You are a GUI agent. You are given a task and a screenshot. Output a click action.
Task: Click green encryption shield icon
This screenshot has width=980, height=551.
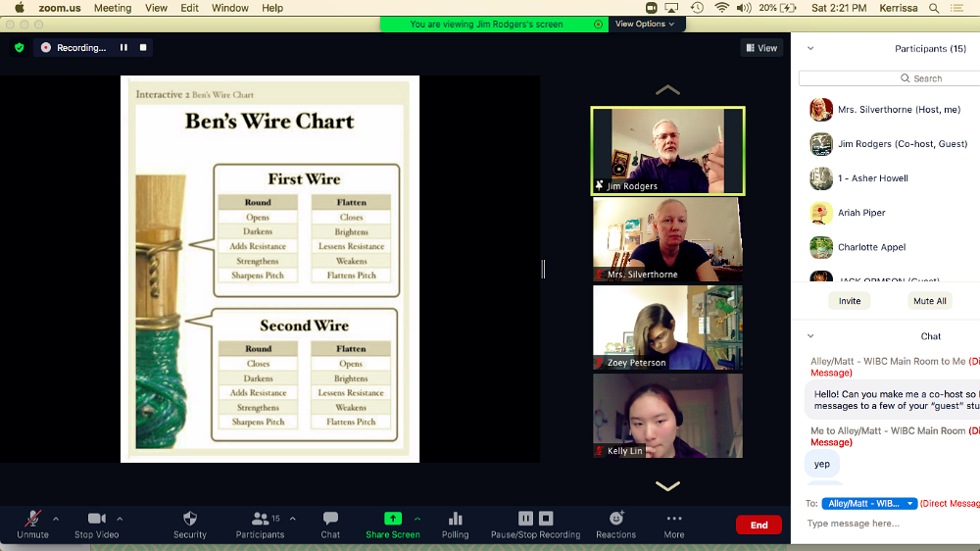point(20,47)
